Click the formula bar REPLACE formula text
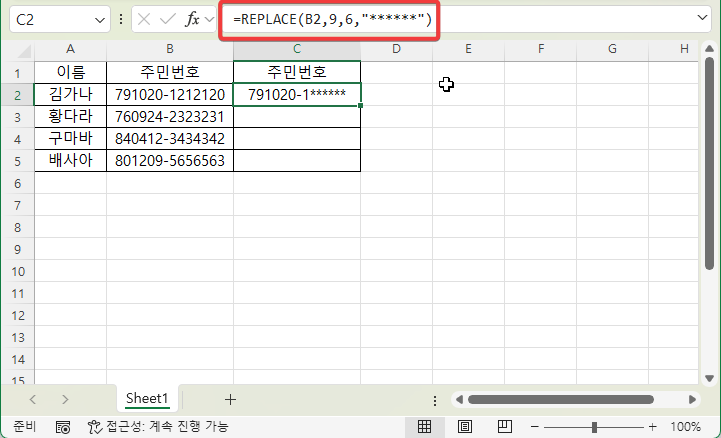Screen dimensions: 721x438 click(332, 19)
